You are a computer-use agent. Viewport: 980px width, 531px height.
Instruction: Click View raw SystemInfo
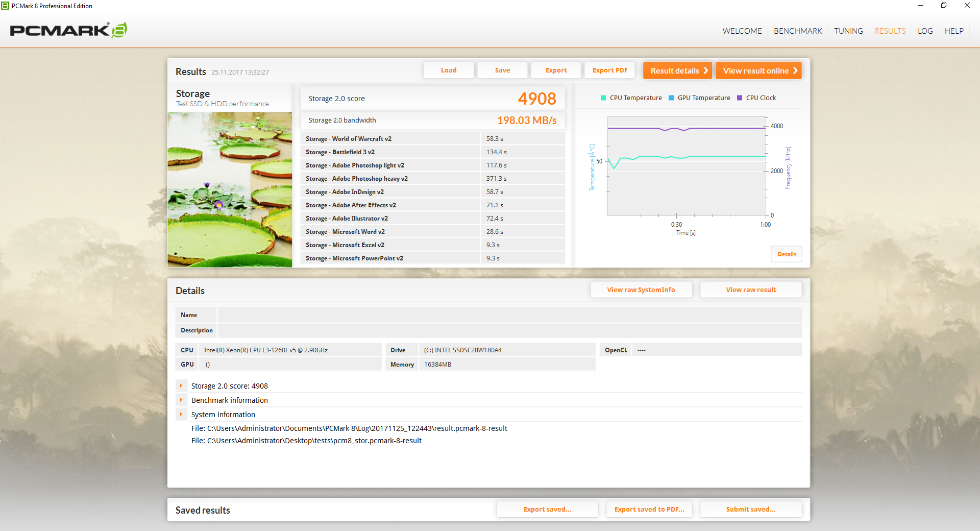click(641, 289)
